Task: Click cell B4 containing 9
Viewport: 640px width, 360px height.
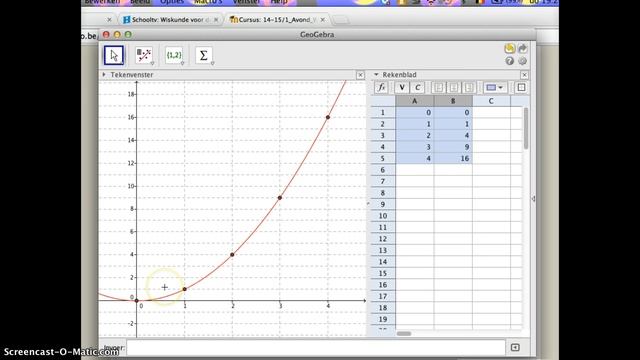Action: point(453,147)
